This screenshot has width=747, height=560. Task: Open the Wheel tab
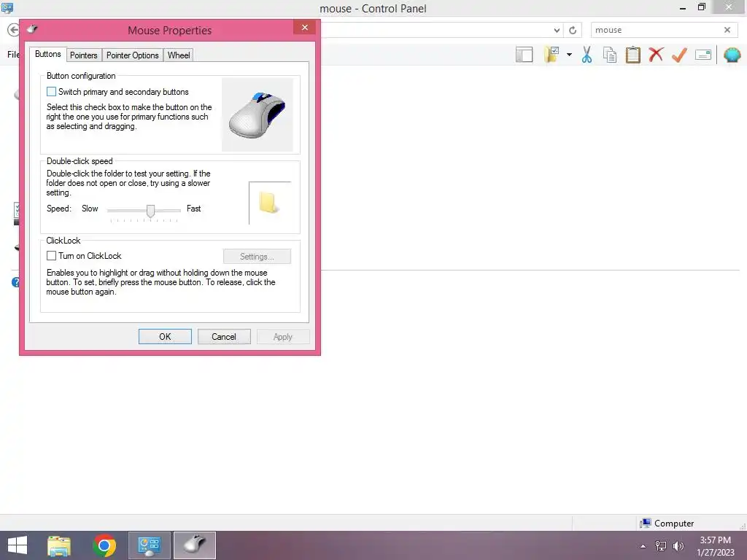coord(179,55)
